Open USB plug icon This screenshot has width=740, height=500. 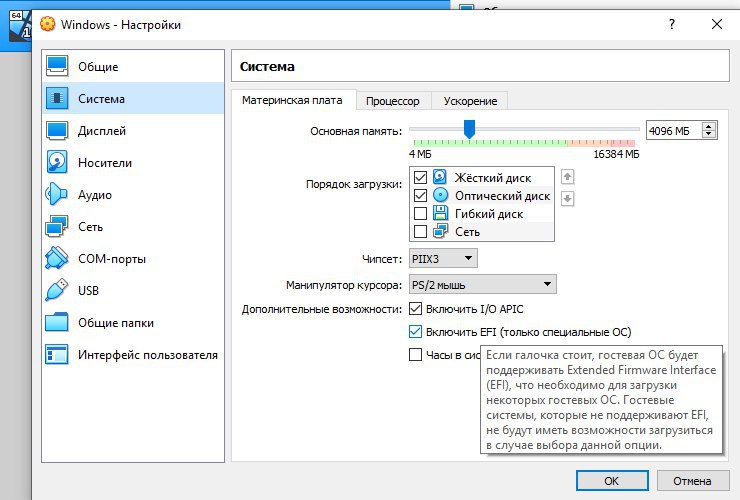click(57, 290)
